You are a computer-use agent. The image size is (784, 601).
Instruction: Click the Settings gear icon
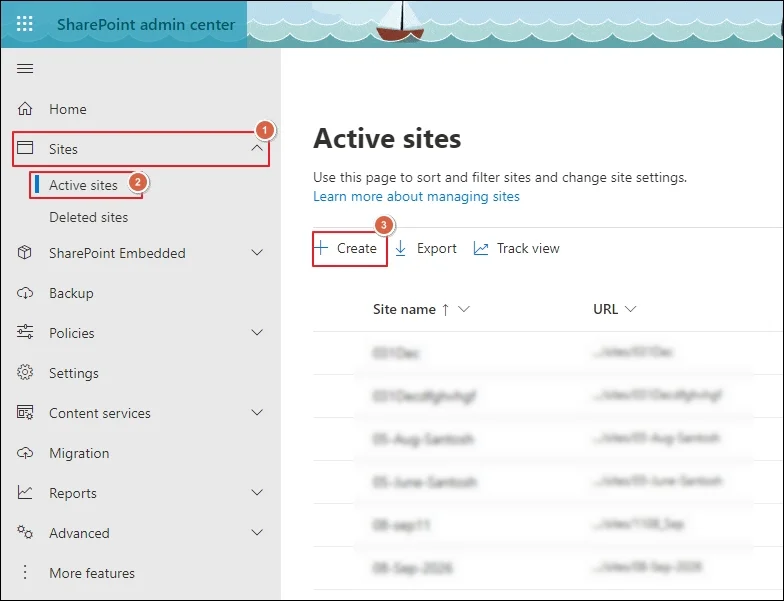tap(25, 372)
